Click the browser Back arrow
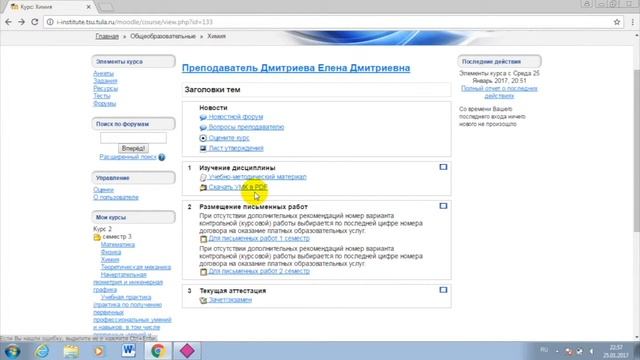 [8, 22]
